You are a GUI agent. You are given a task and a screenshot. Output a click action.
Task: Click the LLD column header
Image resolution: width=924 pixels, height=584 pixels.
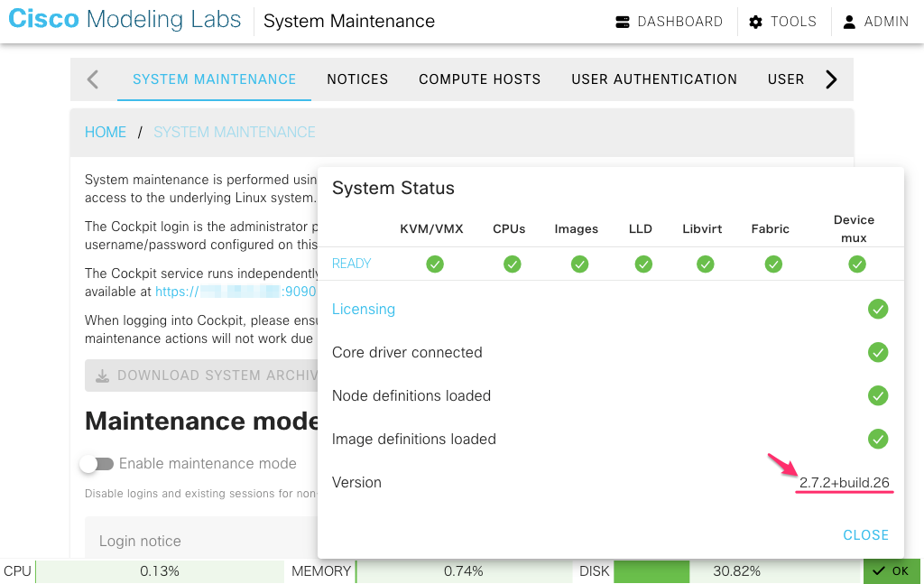641,229
